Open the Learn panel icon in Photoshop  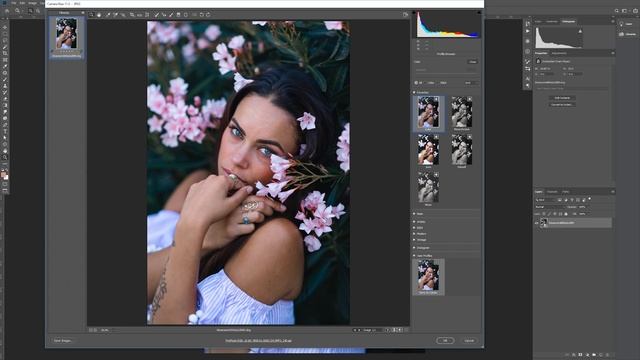click(622, 24)
